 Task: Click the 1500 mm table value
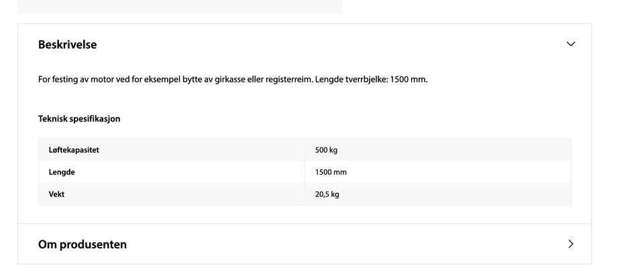point(331,172)
